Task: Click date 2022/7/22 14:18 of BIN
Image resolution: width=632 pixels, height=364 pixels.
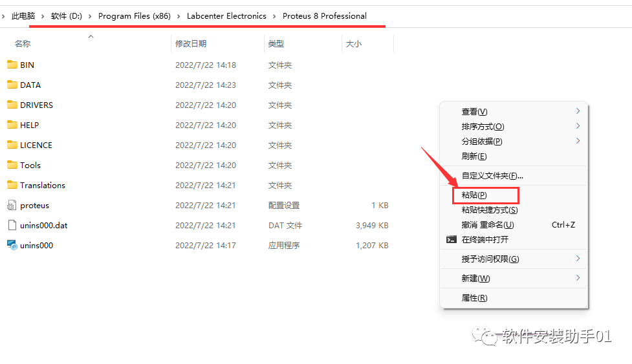Action: pyautogui.click(x=206, y=65)
